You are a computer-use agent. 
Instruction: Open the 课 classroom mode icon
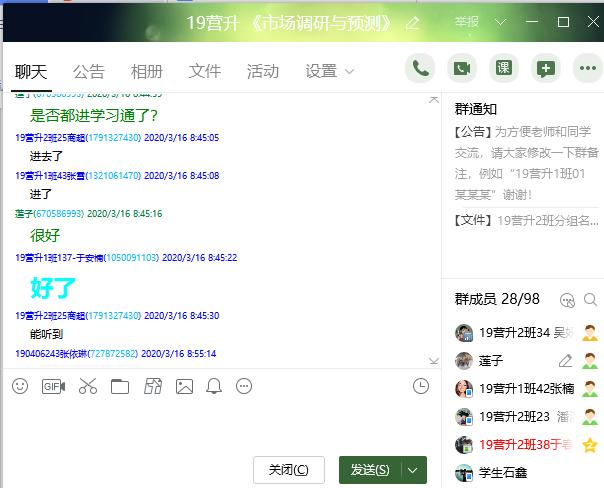504,69
